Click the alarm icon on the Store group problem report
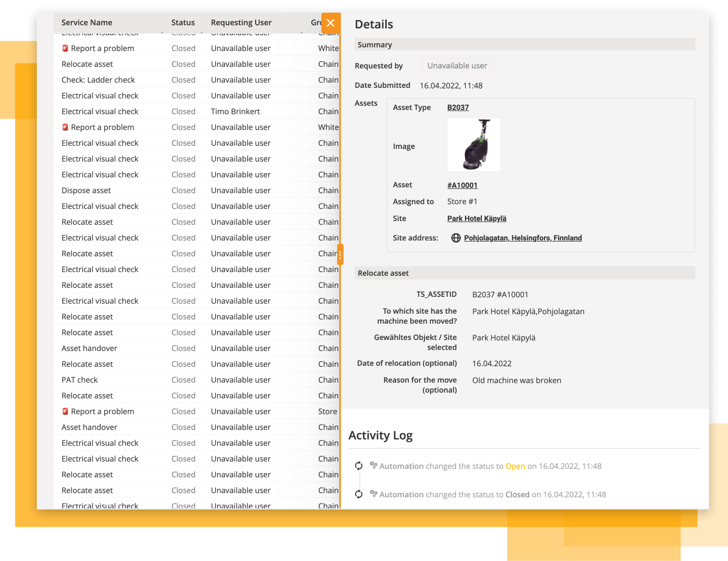The height and width of the screenshot is (561, 728). (65, 412)
